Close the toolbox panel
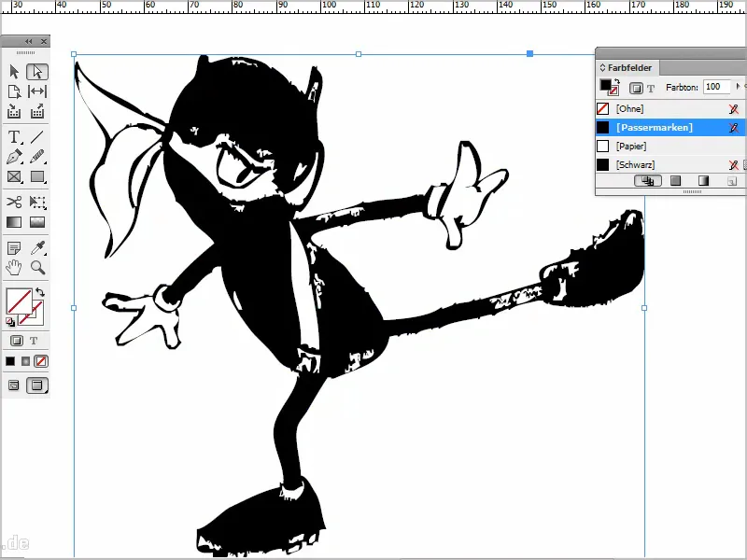Image resolution: width=747 pixels, height=560 pixels. 43,41
